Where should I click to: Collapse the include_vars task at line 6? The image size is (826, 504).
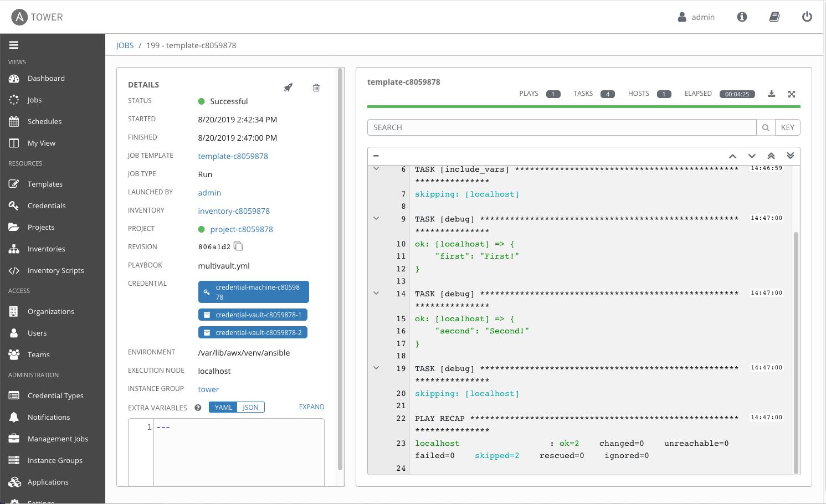click(x=376, y=168)
